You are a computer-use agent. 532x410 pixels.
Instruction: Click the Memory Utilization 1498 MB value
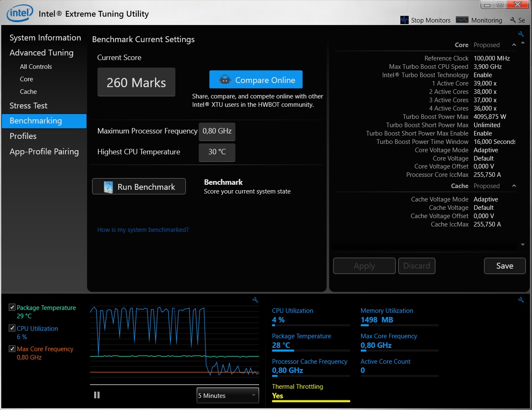pyautogui.click(x=377, y=320)
